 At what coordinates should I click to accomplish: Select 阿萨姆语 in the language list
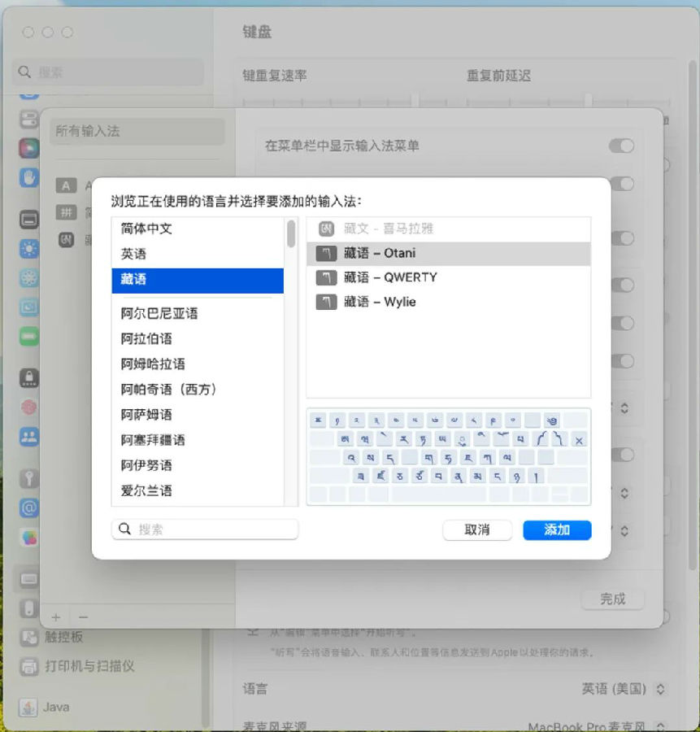point(198,415)
